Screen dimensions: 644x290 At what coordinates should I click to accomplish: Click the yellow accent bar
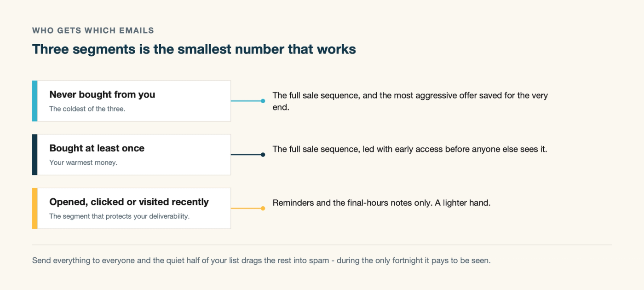(34, 208)
